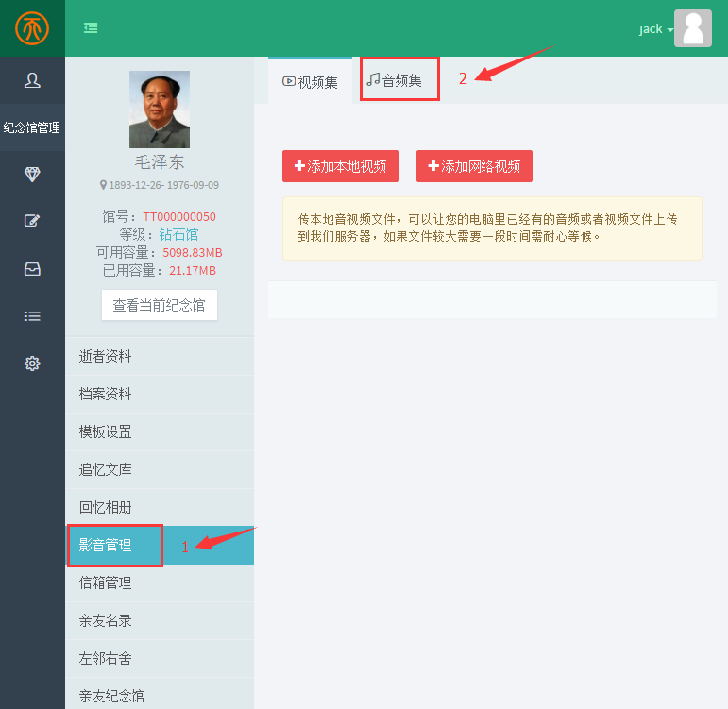Viewport: 728px width, 709px height.
Task: Click the 添加本地视频 button
Action: click(x=340, y=166)
